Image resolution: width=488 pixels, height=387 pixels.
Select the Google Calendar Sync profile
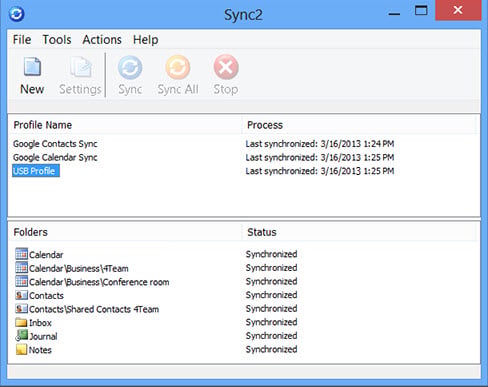(55, 157)
